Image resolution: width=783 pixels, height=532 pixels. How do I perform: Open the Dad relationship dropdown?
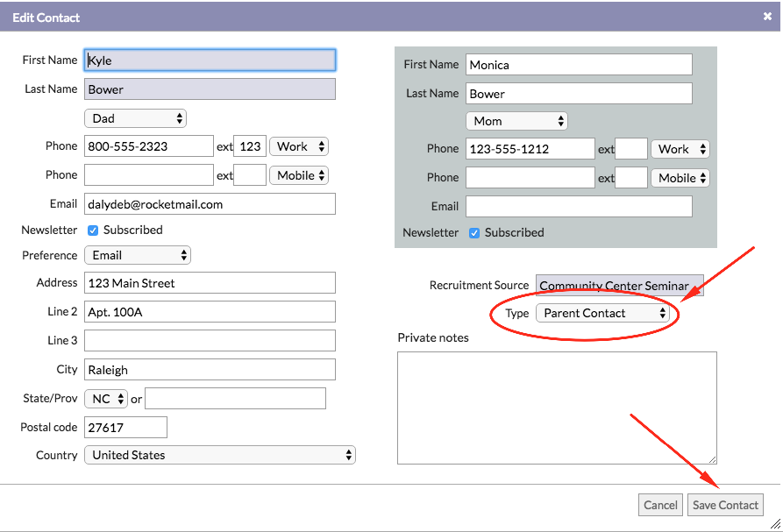click(x=135, y=119)
